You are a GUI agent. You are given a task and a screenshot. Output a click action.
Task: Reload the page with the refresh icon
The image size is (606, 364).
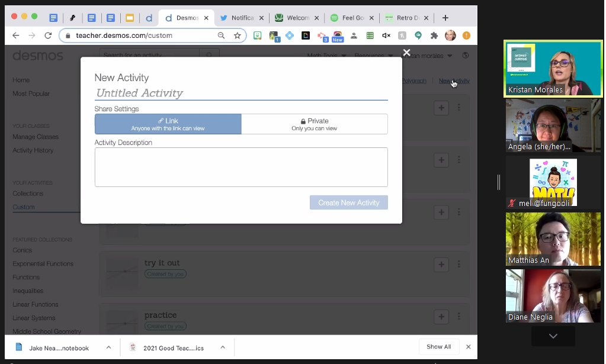pos(48,36)
